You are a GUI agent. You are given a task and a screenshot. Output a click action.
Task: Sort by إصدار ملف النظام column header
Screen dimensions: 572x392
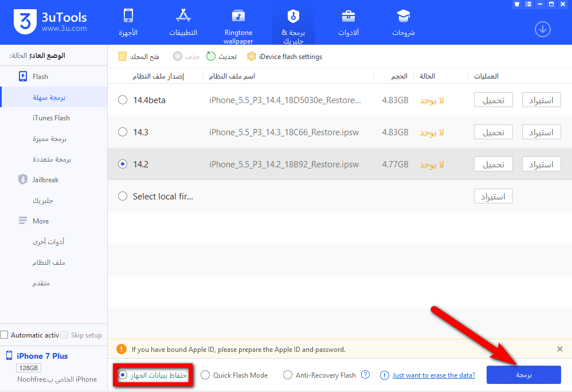point(158,76)
